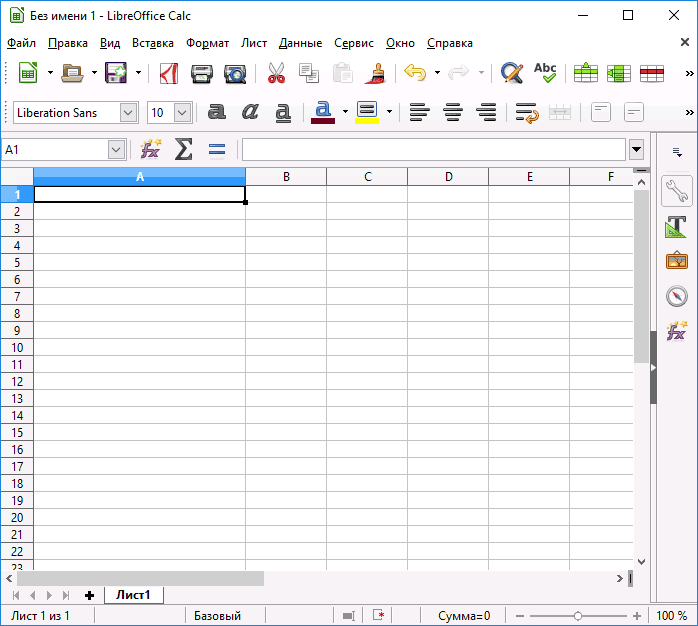Image resolution: width=698 pixels, height=626 pixels.
Task: Click the zoom slider handle
Action: tap(578, 616)
